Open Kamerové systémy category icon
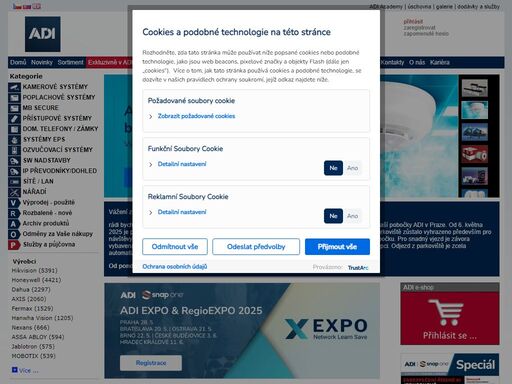 [x=14, y=87]
